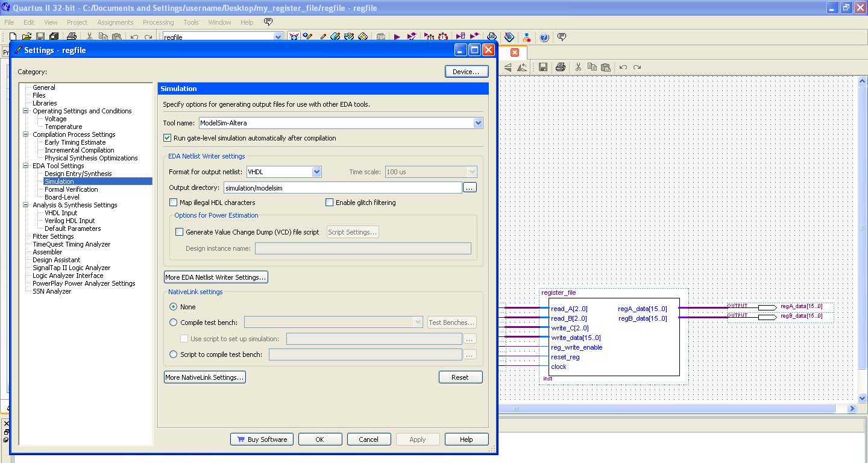Collapse Operating Settings and Conditions tree node
This screenshot has height=463, width=868.
pos(26,111)
